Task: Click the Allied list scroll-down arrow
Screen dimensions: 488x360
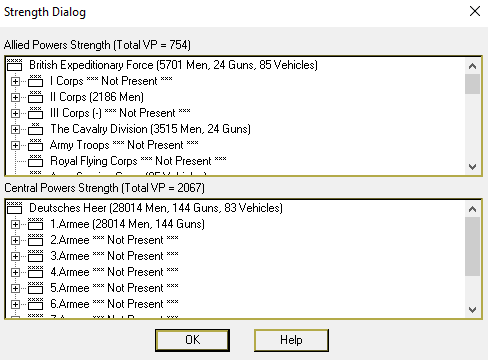Action: [x=472, y=166]
